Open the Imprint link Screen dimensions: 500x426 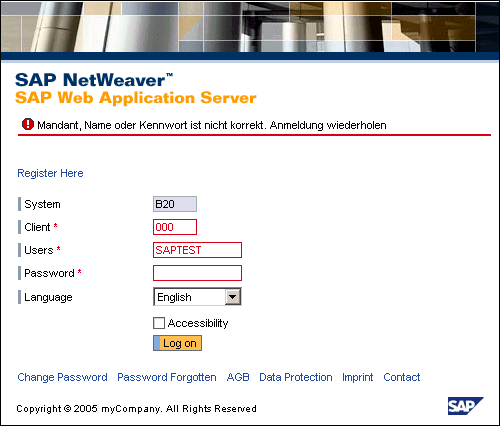click(x=358, y=377)
